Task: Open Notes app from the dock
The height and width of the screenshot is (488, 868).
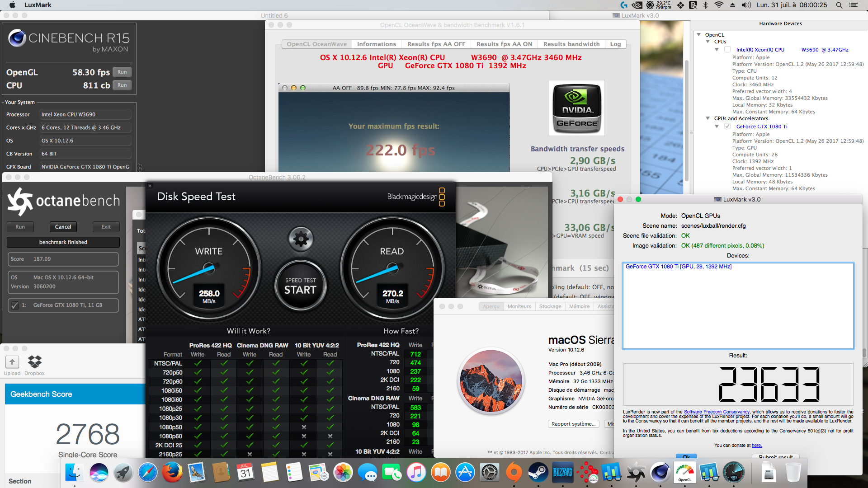Action: [270, 473]
